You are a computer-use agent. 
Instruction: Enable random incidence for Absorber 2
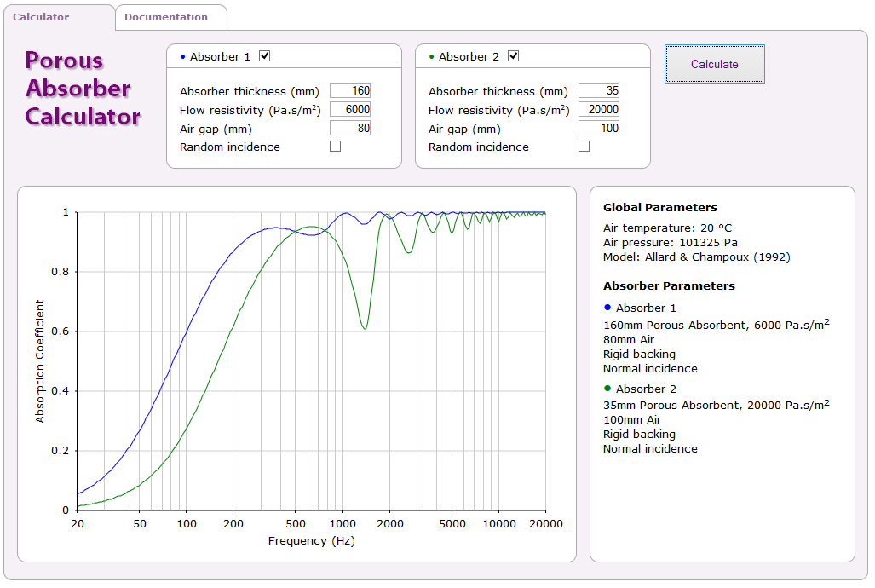[584, 147]
